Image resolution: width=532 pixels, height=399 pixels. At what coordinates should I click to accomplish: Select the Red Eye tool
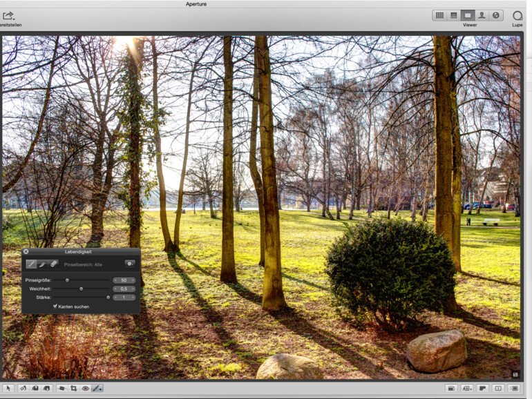click(85, 388)
